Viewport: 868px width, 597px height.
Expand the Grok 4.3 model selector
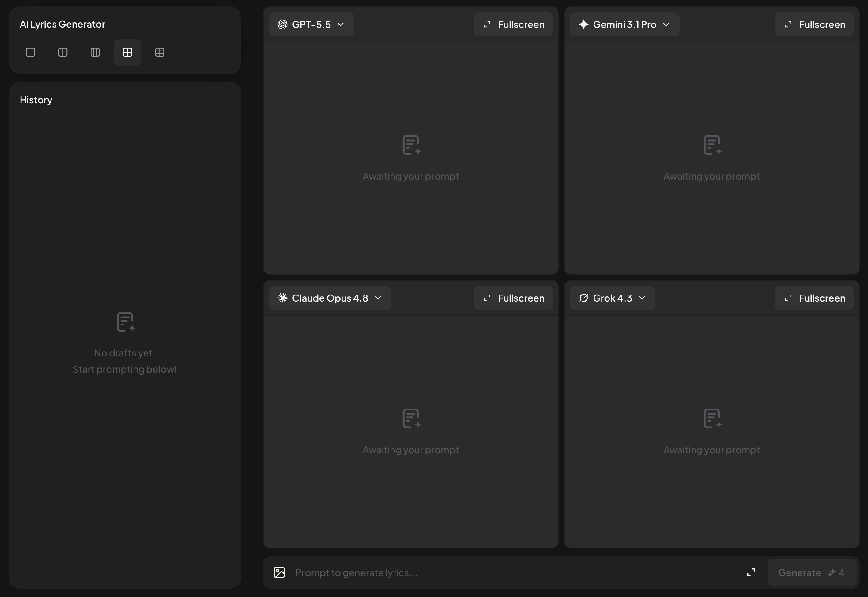click(x=612, y=298)
